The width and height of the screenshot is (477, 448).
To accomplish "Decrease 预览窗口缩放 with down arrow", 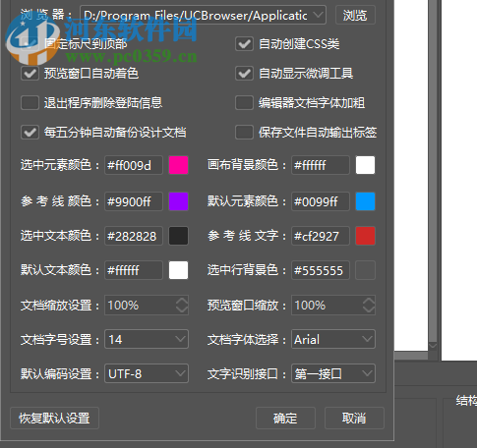I will point(369,309).
